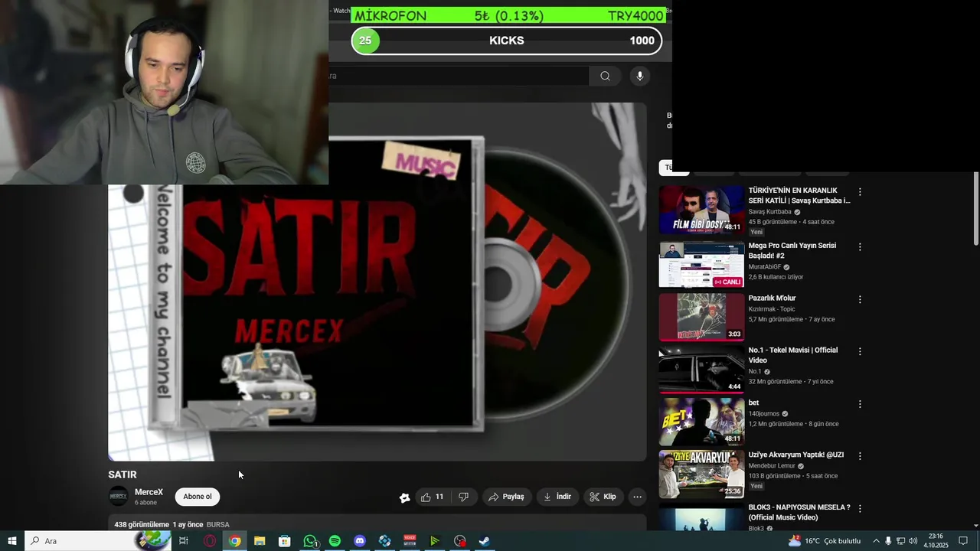Show hidden system tray icons
Screen dimensions: 980x551
876,541
